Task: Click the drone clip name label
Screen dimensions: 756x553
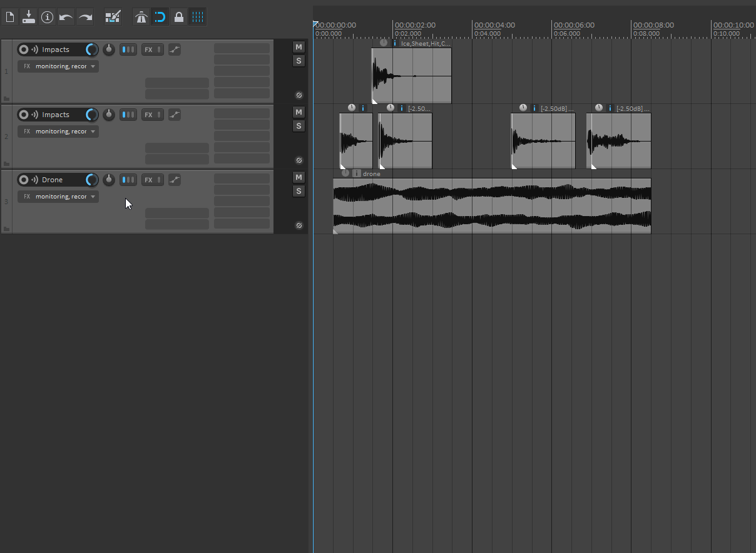Action: tap(371, 173)
